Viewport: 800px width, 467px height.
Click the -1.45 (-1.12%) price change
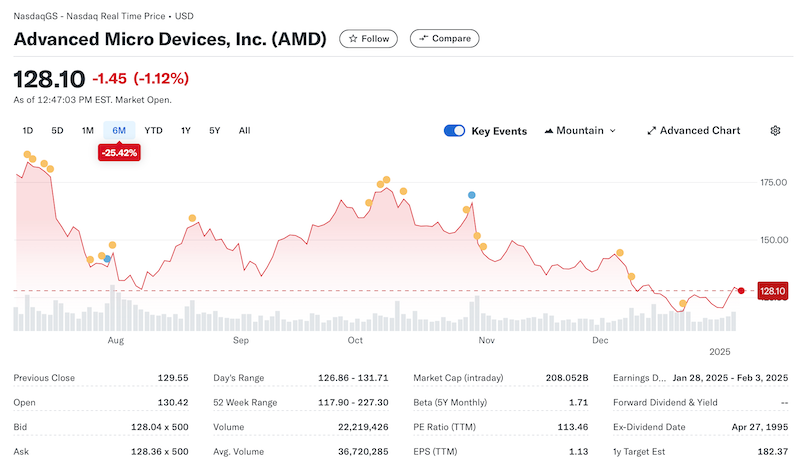140,79
